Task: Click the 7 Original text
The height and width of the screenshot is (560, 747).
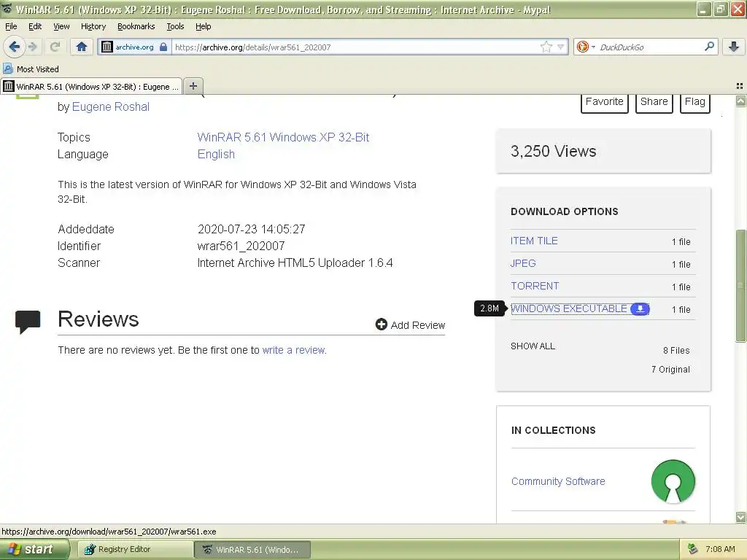Action: point(670,370)
